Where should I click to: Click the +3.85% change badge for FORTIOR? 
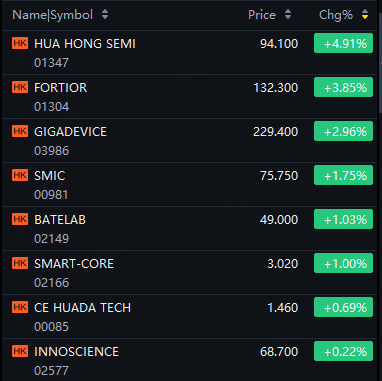[343, 87]
